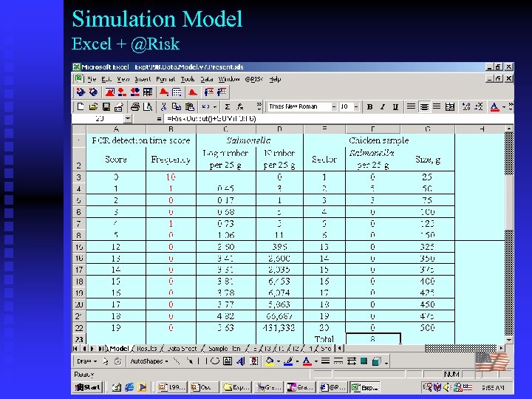Image resolution: width=532 pixels, height=399 pixels.
Task: Insert WordArt from the drawing toolbar
Action: point(241,361)
